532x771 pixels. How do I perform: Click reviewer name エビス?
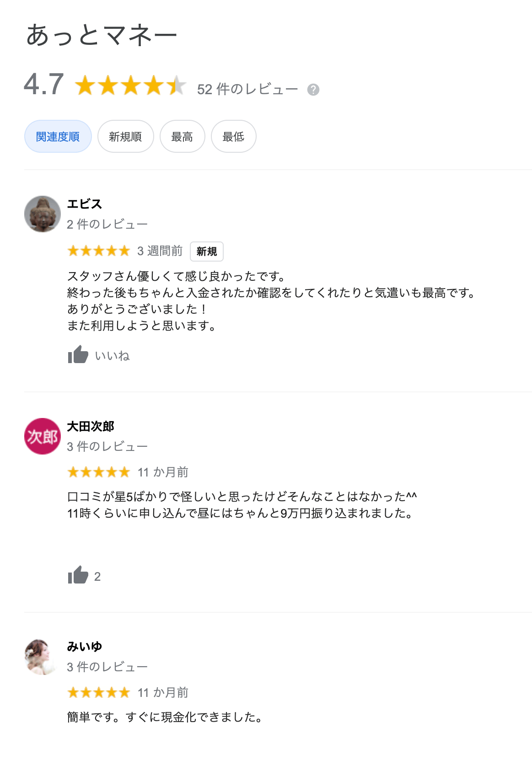coord(85,204)
